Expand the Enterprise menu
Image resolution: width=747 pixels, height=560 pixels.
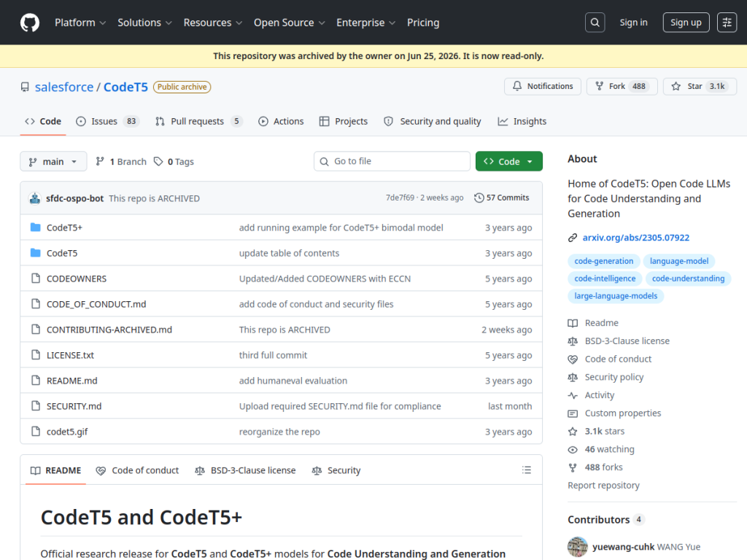pyautogui.click(x=366, y=23)
